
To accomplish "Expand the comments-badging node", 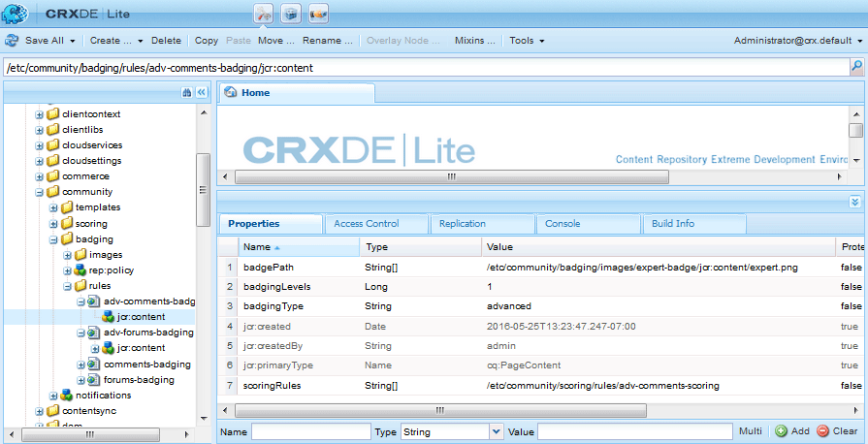I will tap(80, 365).
